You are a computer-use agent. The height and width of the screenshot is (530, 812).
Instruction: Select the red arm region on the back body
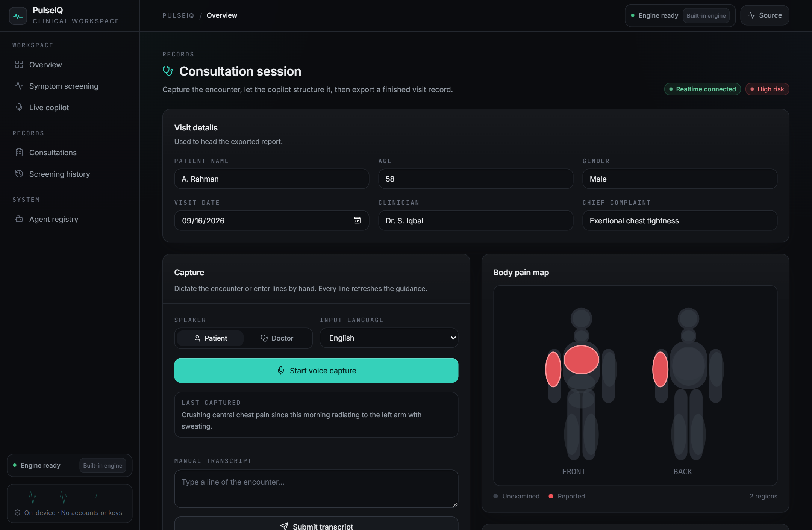[660, 369]
